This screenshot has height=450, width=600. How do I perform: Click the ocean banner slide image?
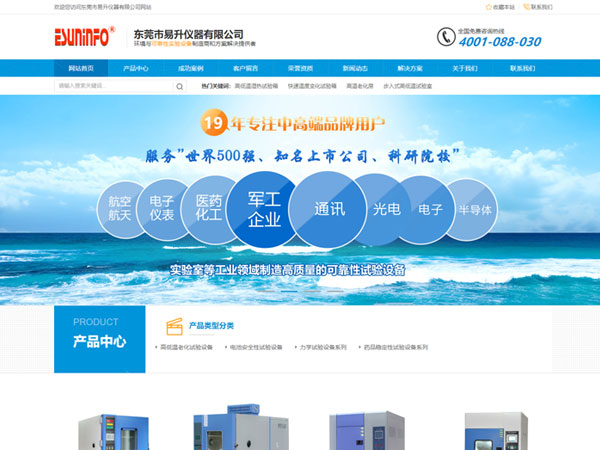300,200
